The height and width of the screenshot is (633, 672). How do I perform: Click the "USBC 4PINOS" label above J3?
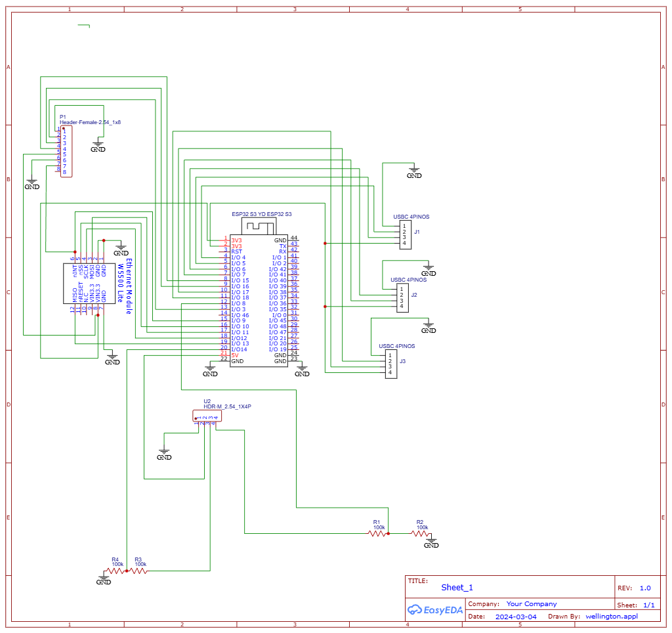pyautogui.click(x=397, y=346)
